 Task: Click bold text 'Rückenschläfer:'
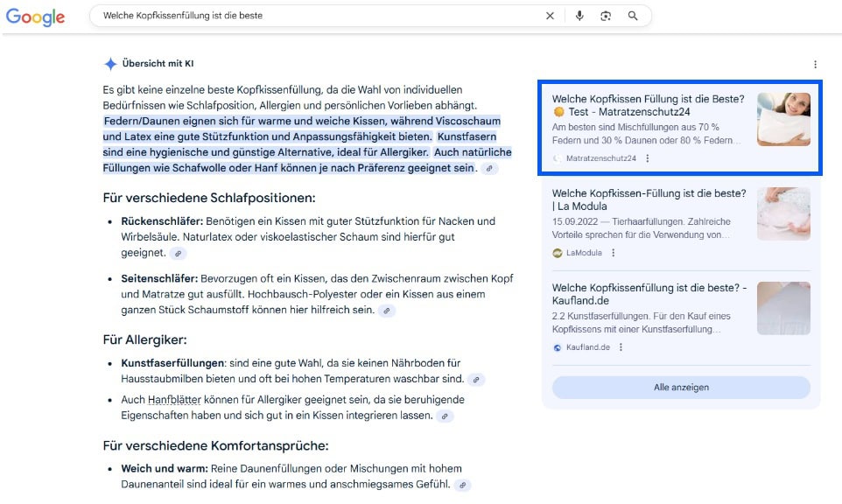pyautogui.click(x=162, y=221)
